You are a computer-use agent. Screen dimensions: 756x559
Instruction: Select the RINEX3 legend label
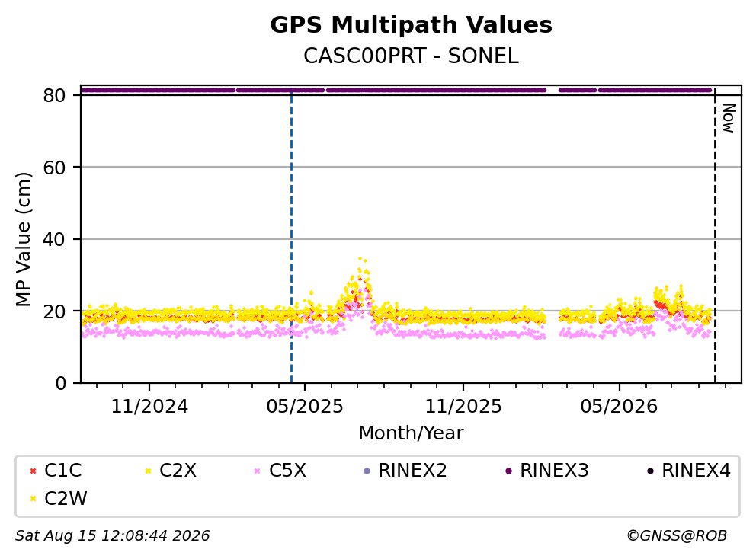[555, 471]
